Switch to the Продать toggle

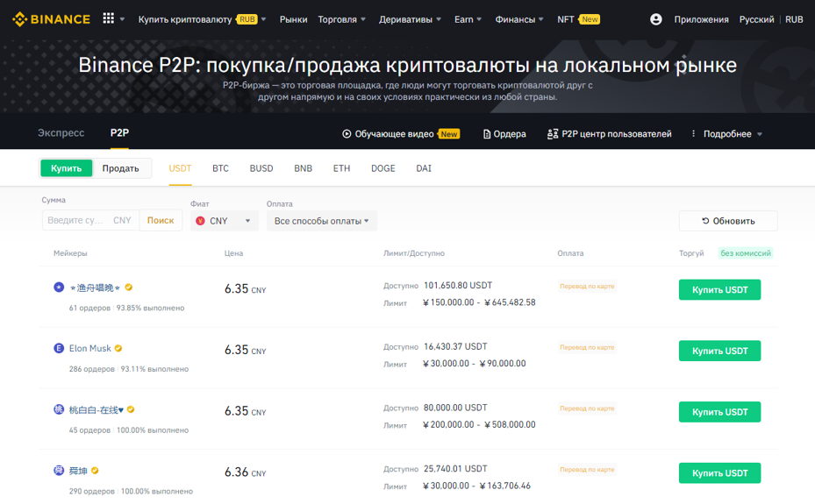click(120, 168)
